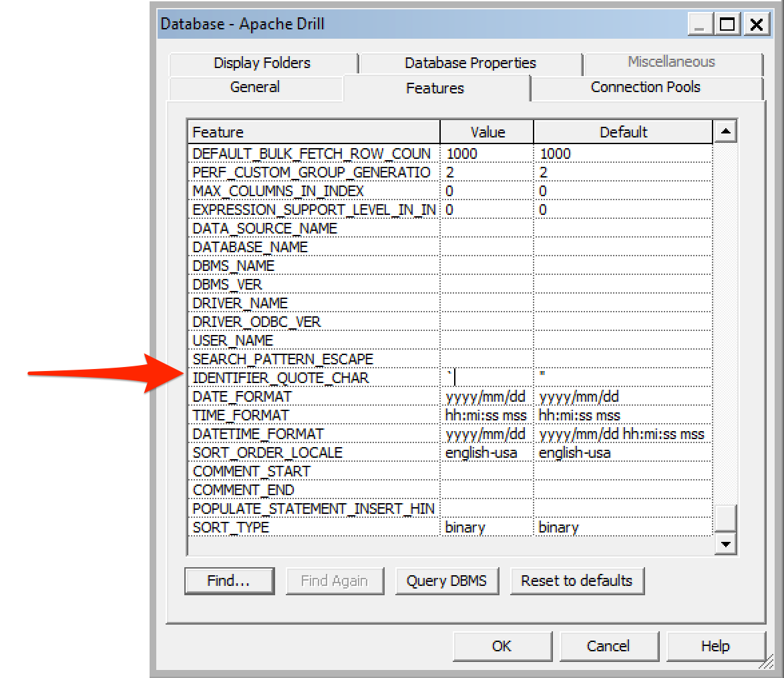Minimize the Database - Apache Drill window

[699, 24]
